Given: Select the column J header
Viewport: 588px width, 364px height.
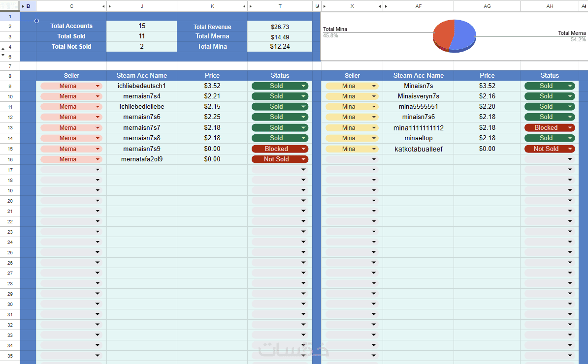Looking at the screenshot, I should click(142, 6).
